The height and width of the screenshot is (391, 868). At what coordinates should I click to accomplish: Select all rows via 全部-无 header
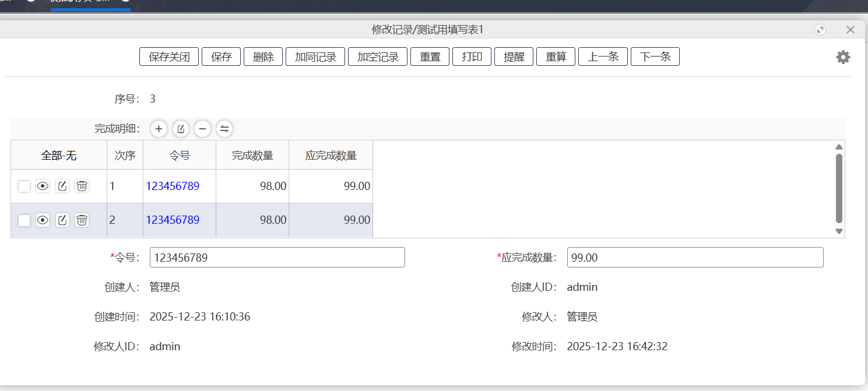coord(58,154)
